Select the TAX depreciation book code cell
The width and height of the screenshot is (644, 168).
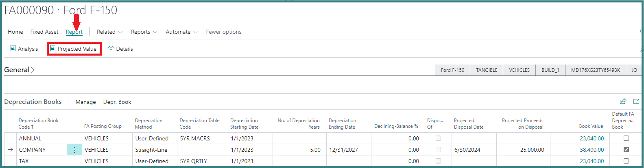coord(24,161)
